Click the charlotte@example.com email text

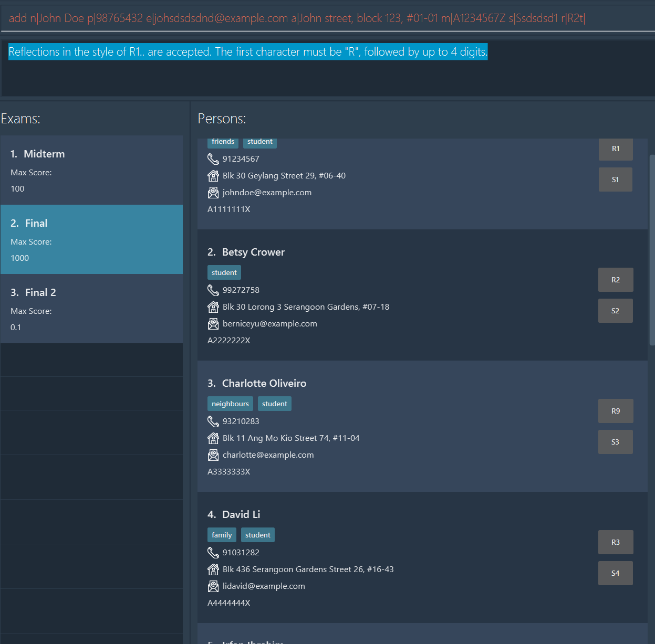tap(268, 455)
